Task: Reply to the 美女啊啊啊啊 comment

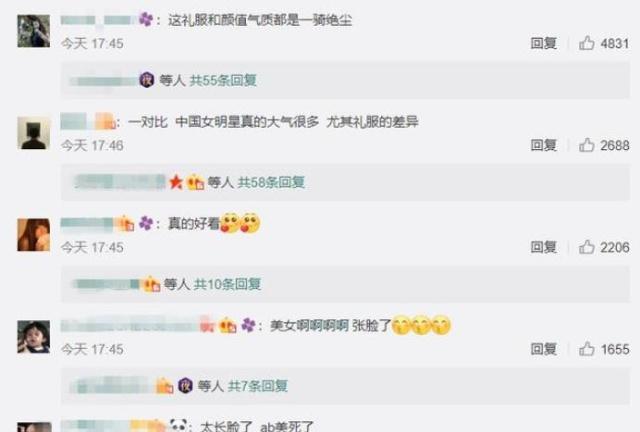Action: [544, 349]
